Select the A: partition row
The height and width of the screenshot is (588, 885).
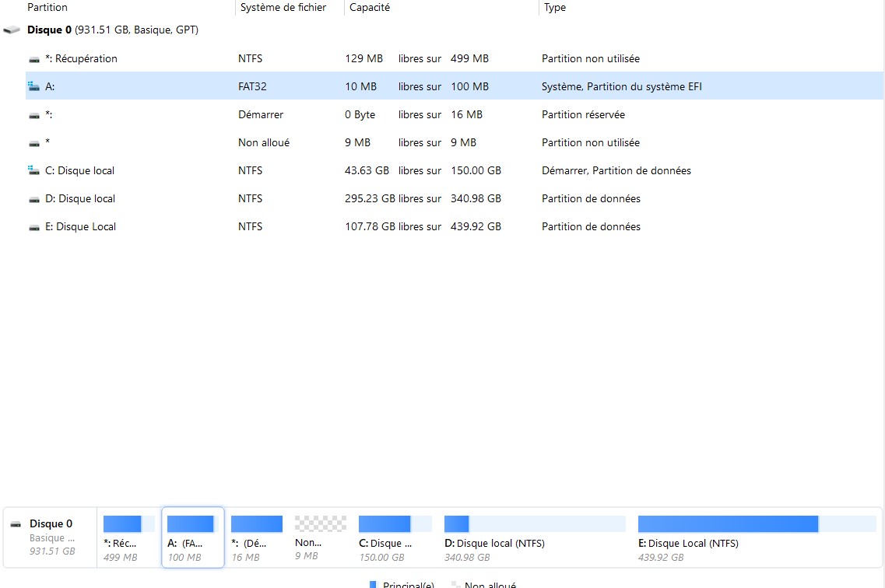coord(455,86)
